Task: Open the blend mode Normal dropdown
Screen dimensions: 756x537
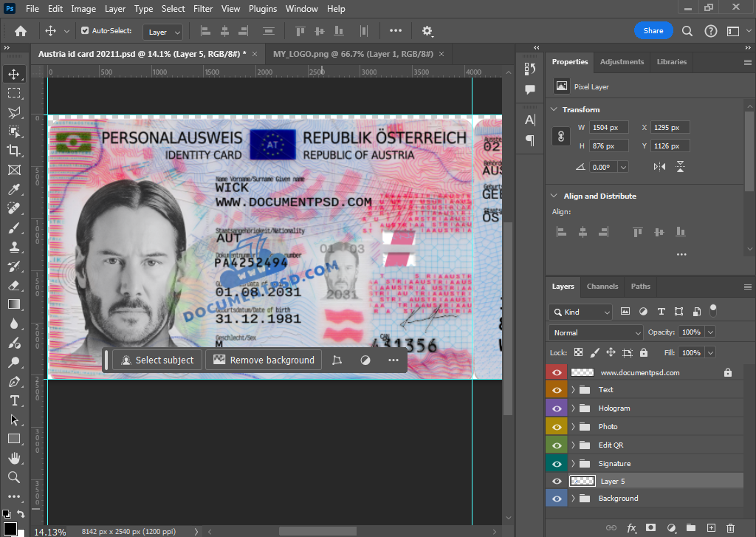Action: point(596,332)
